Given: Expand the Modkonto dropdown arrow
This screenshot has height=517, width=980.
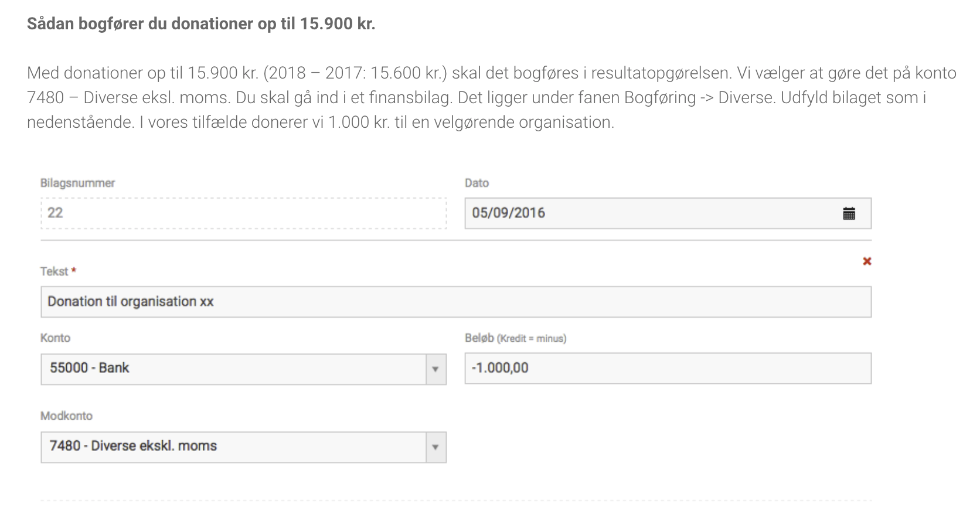Looking at the screenshot, I should point(435,447).
